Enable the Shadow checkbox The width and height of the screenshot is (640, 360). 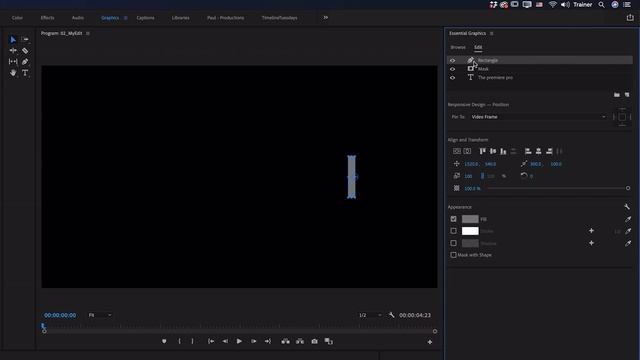click(453, 243)
